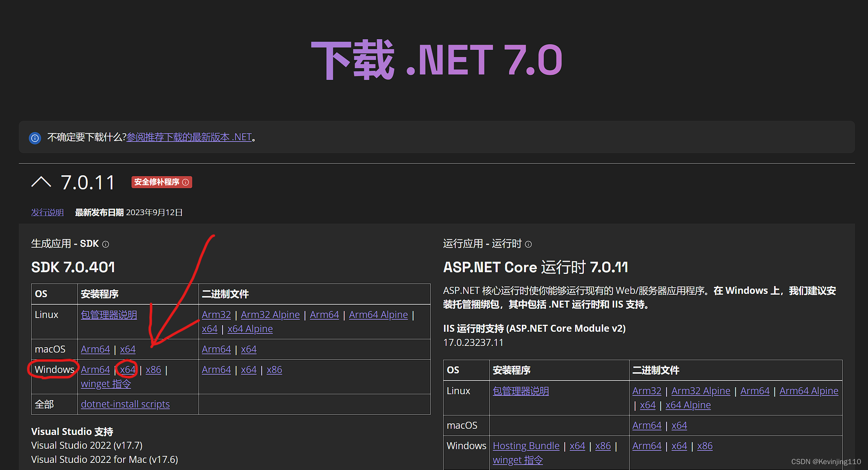This screenshot has width=868, height=470.
Task: Download Linux Arm32 Alpine SDK binary
Action: [270, 315]
